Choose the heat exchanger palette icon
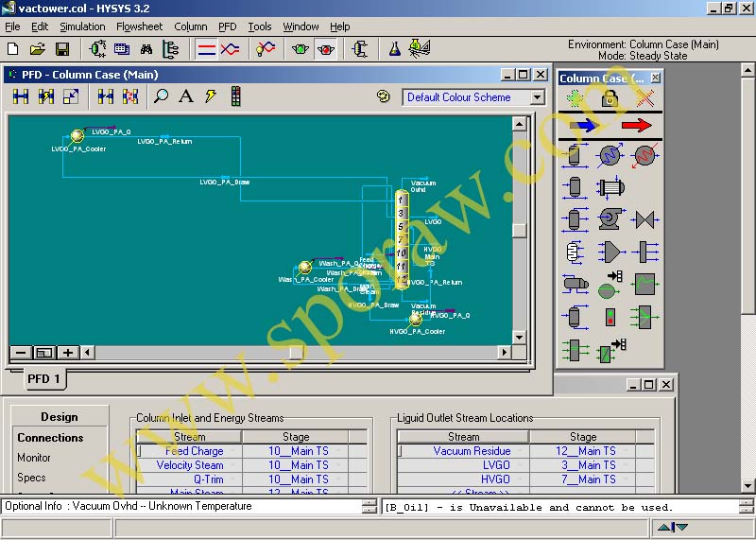The image size is (756, 540). coord(610,187)
